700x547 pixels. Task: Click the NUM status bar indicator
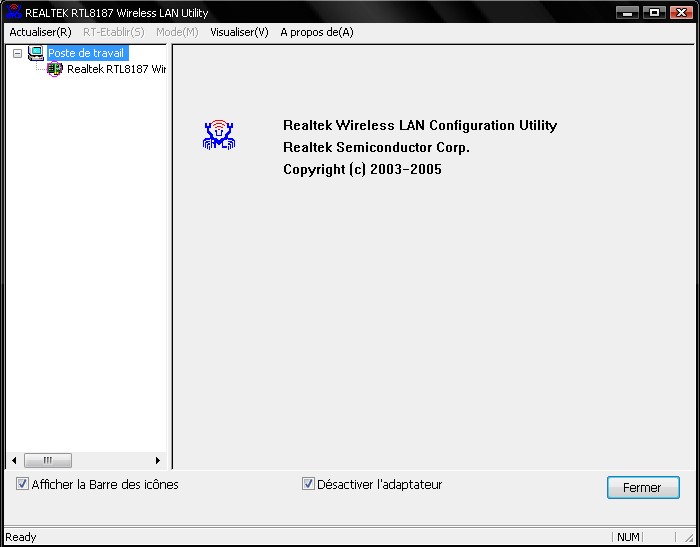pos(628,537)
